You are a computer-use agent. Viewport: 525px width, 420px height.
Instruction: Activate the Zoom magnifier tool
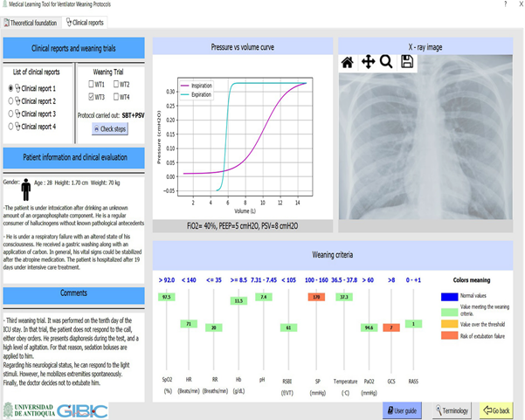[x=386, y=62]
